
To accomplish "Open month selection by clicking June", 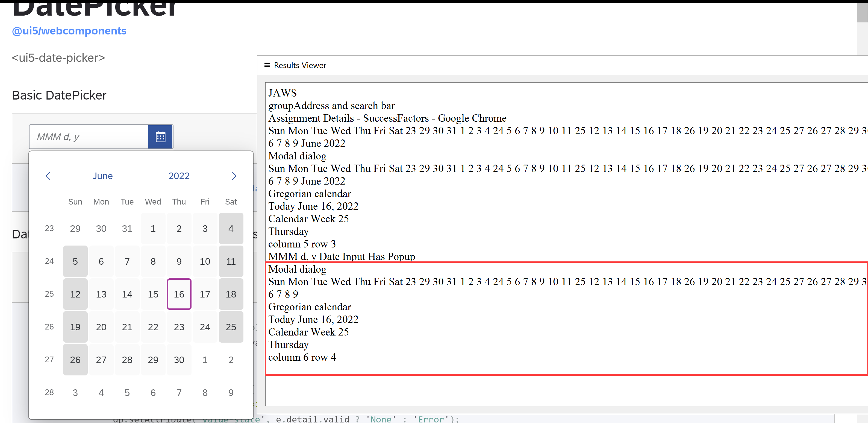I will point(102,176).
